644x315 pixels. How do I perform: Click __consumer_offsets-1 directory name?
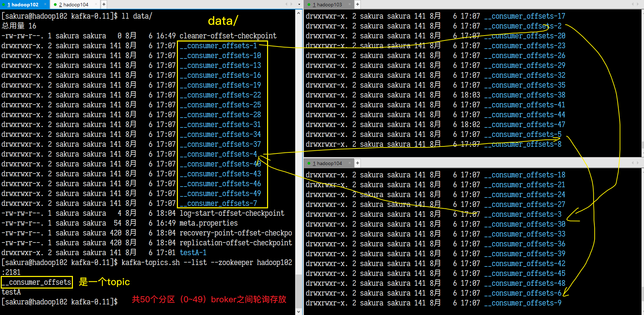(x=218, y=46)
